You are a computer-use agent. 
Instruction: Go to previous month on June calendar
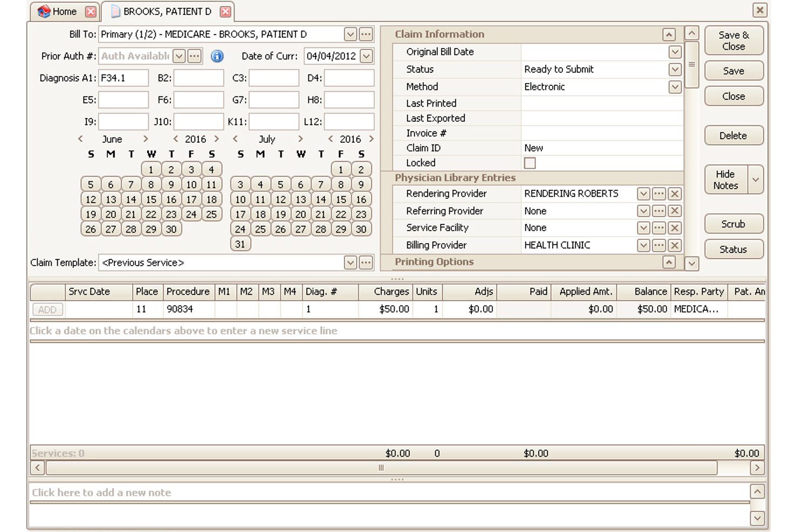(x=80, y=139)
